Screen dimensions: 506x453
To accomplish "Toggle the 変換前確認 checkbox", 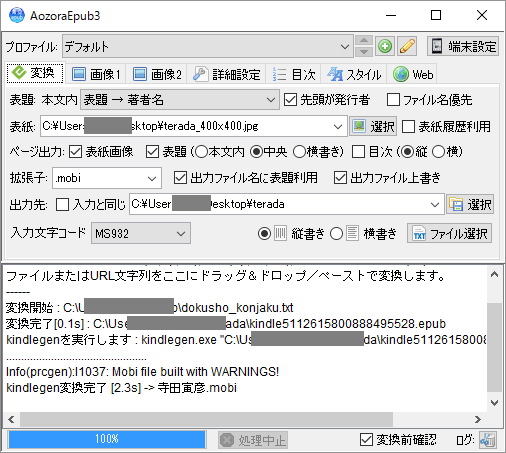I will [x=366, y=440].
